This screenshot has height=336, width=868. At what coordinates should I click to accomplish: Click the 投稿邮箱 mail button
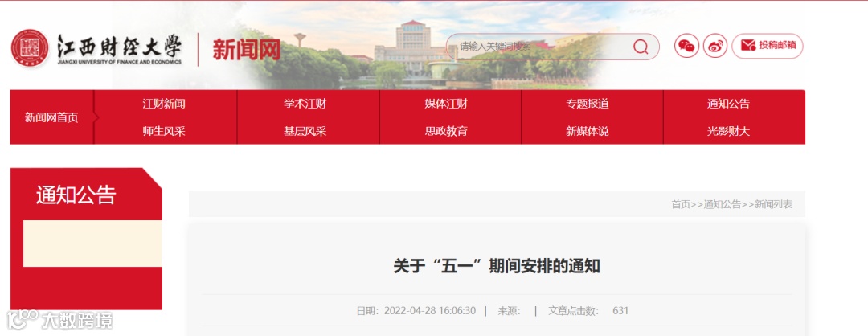pyautogui.click(x=768, y=46)
